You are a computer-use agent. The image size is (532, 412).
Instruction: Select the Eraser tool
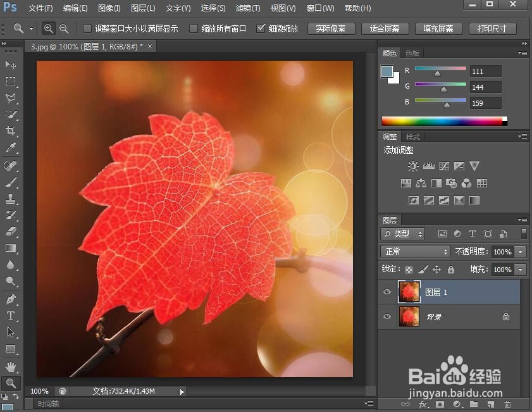tap(11, 232)
